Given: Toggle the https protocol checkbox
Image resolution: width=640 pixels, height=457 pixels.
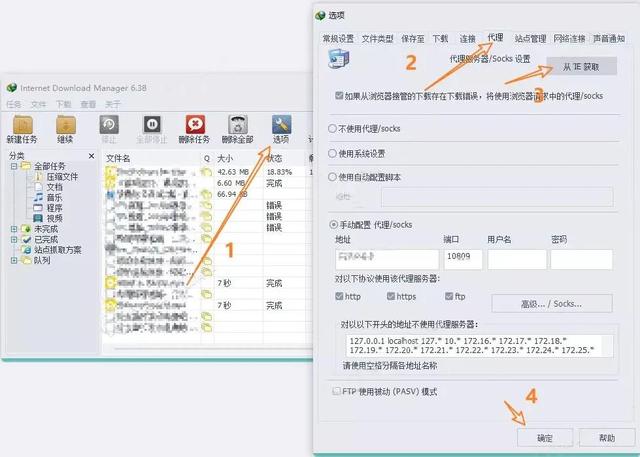Looking at the screenshot, I should point(391,296).
